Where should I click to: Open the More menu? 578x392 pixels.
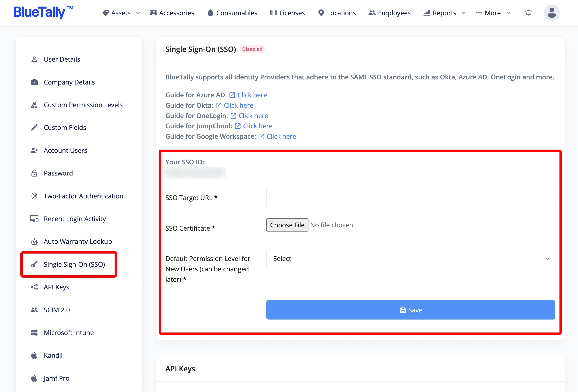(x=493, y=13)
